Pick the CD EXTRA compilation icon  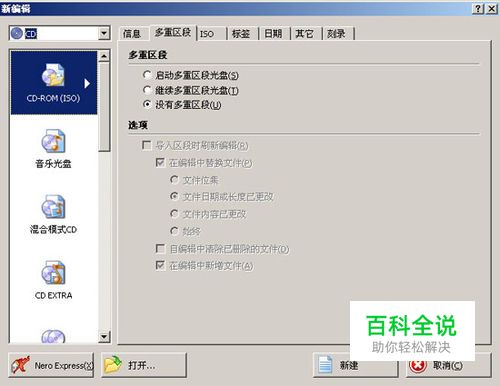pos(53,280)
